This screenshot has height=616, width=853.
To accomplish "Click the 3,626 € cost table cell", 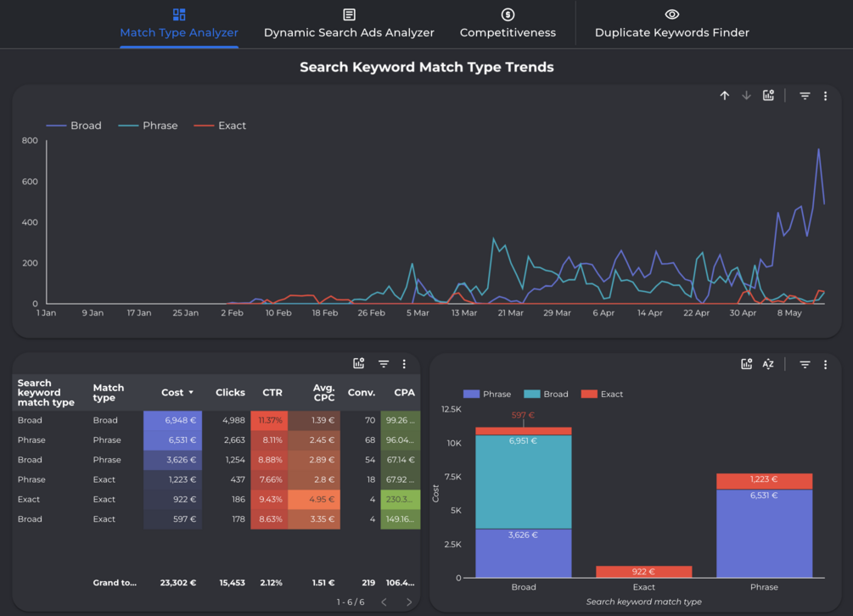I will point(172,459).
